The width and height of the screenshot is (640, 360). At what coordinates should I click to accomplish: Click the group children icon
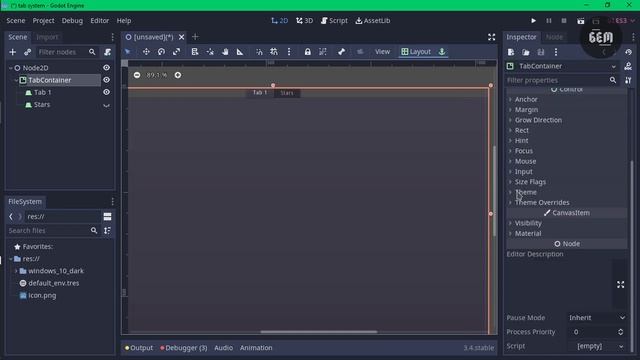tap(322, 52)
